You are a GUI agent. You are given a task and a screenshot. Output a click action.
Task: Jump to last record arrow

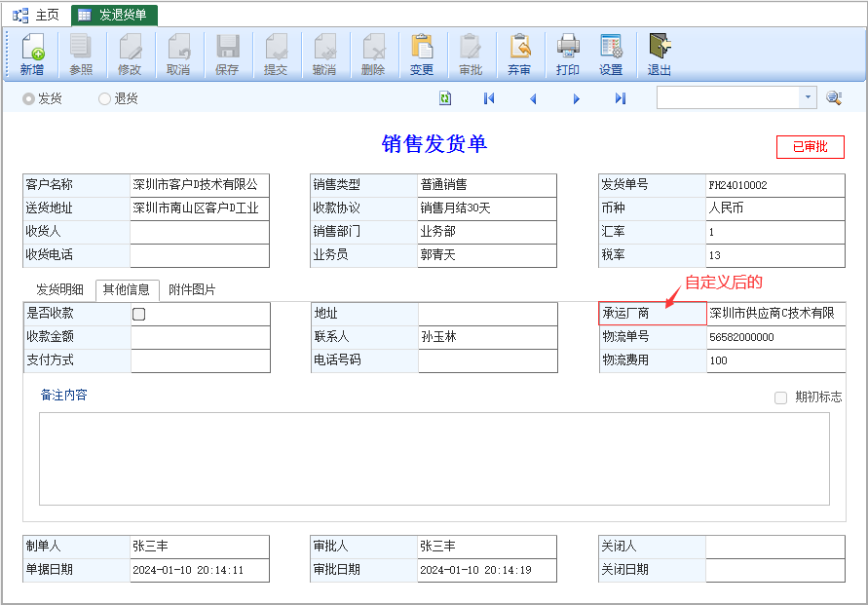point(620,98)
